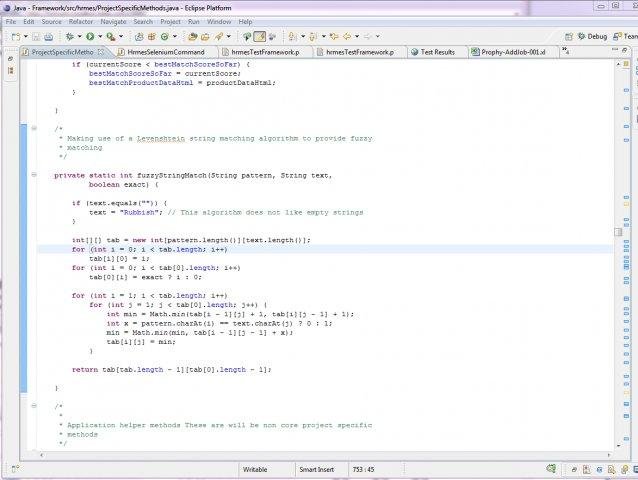The height and width of the screenshot is (480, 638).
Task: Click the return tab statement line
Action: click(171, 369)
